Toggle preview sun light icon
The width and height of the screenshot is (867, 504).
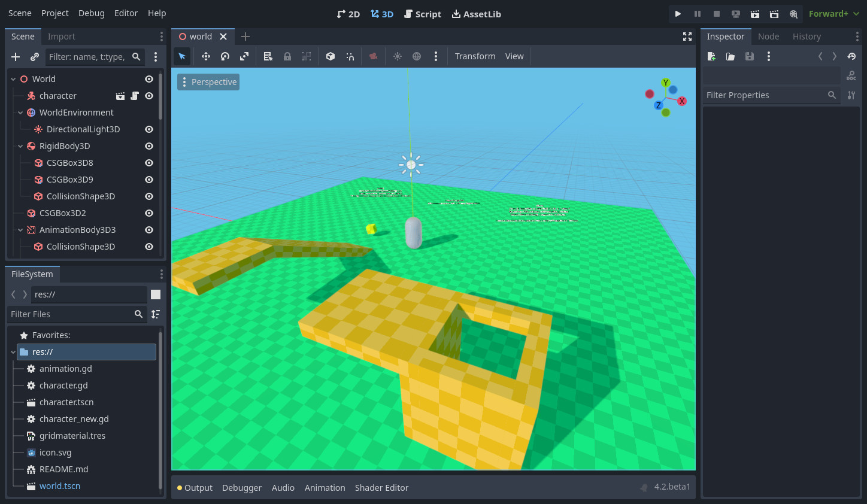(398, 56)
